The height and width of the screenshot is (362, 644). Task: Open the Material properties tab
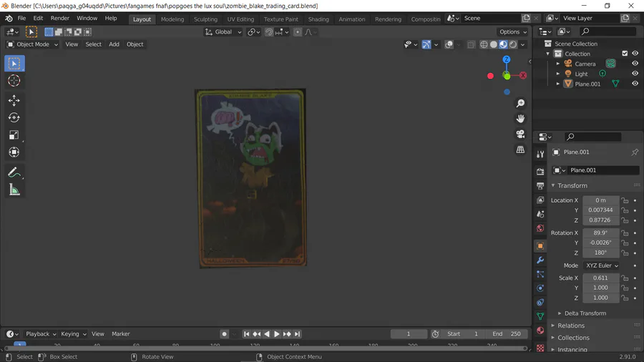[x=540, y=331]
